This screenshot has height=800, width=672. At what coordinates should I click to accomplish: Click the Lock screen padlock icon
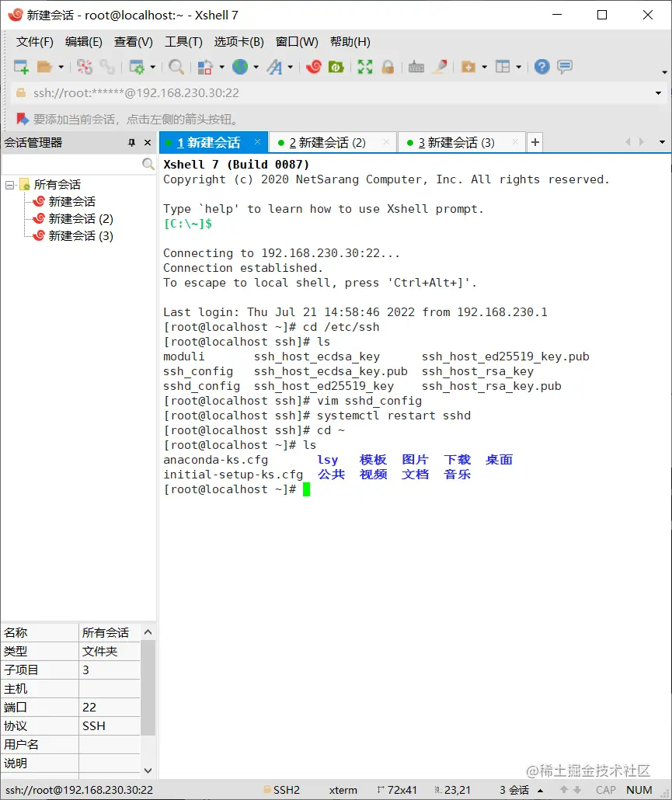click(388, 67)
